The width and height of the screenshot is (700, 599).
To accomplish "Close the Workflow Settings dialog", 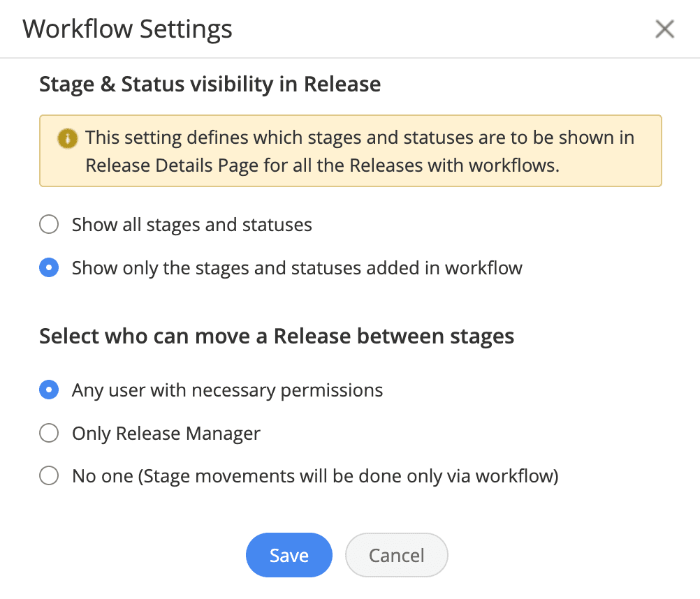I will 664,29.
